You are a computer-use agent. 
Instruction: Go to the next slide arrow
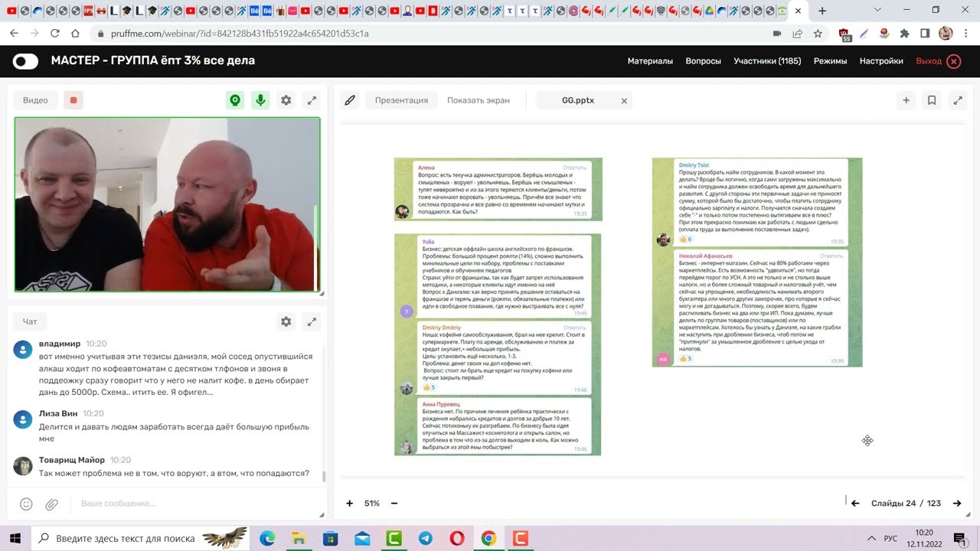pos(957,504)
